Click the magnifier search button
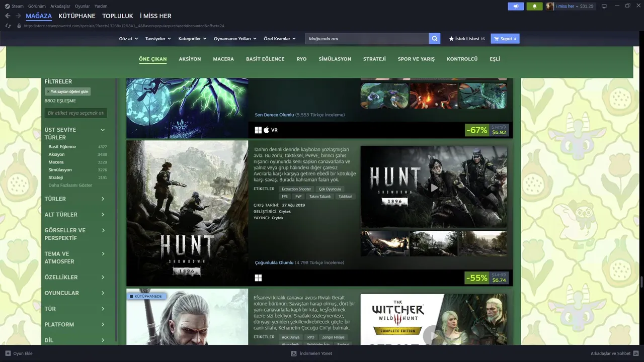Viewport: 644px width, 362px height. tap(434, 39)
